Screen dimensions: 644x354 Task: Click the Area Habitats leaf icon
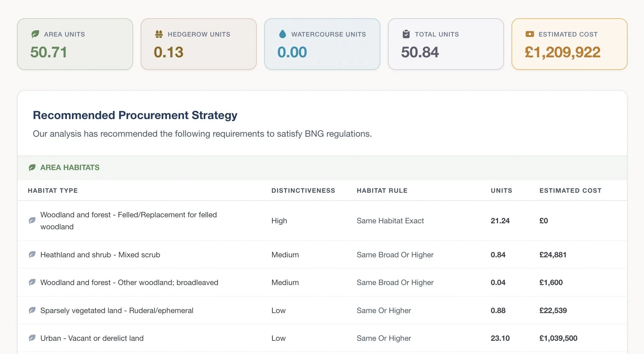[32, 168]
